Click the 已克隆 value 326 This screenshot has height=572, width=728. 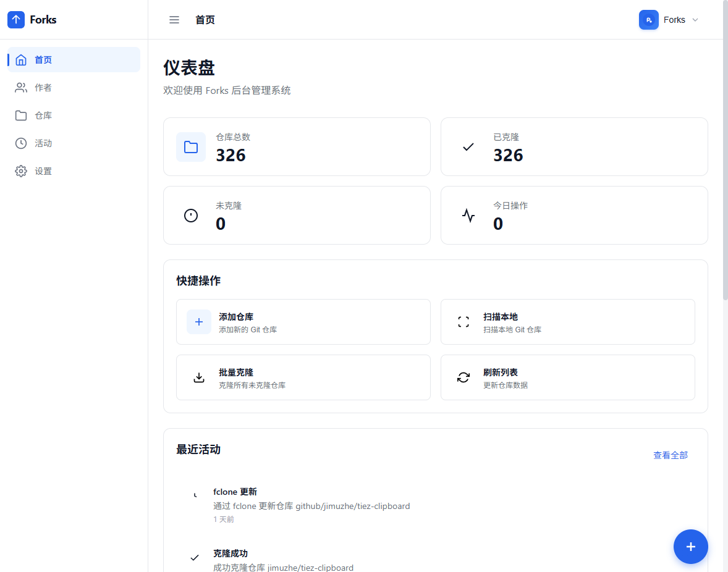[x=508, y=156]
